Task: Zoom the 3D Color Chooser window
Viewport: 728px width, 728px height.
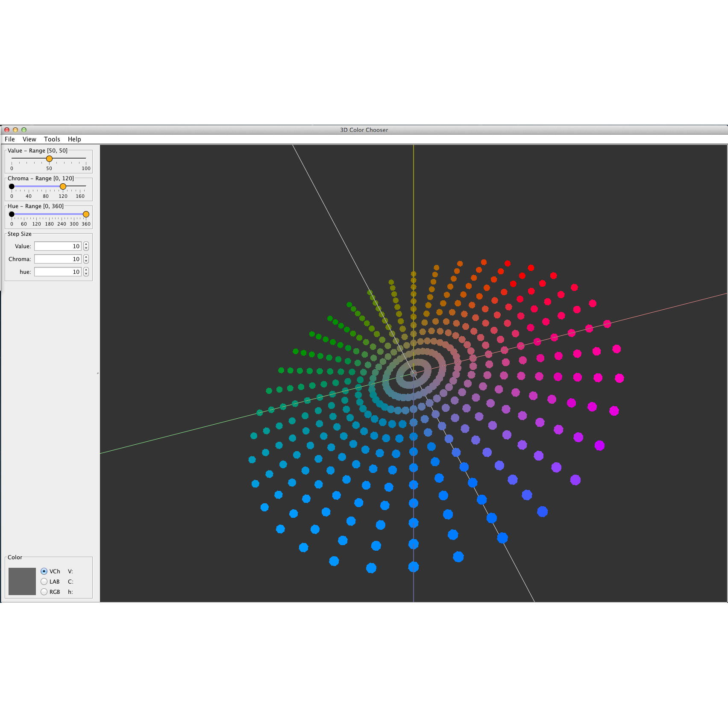Action: [24, 130]
